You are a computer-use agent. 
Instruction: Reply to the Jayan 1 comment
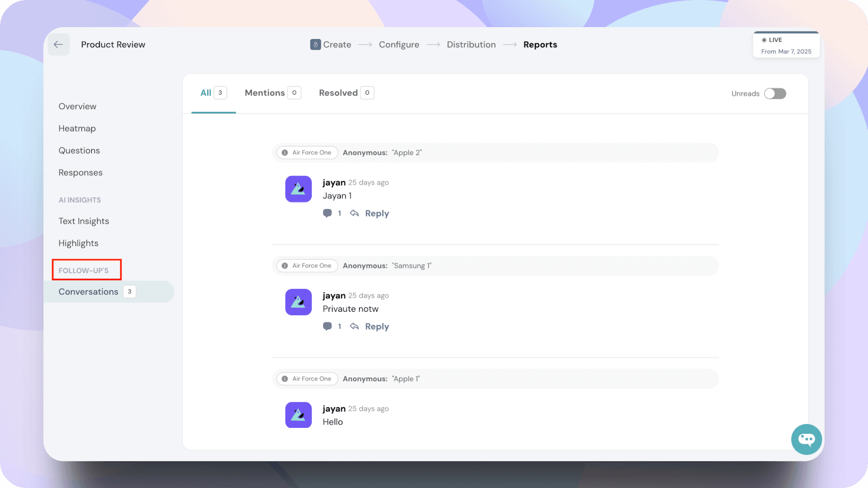[376, 214]
